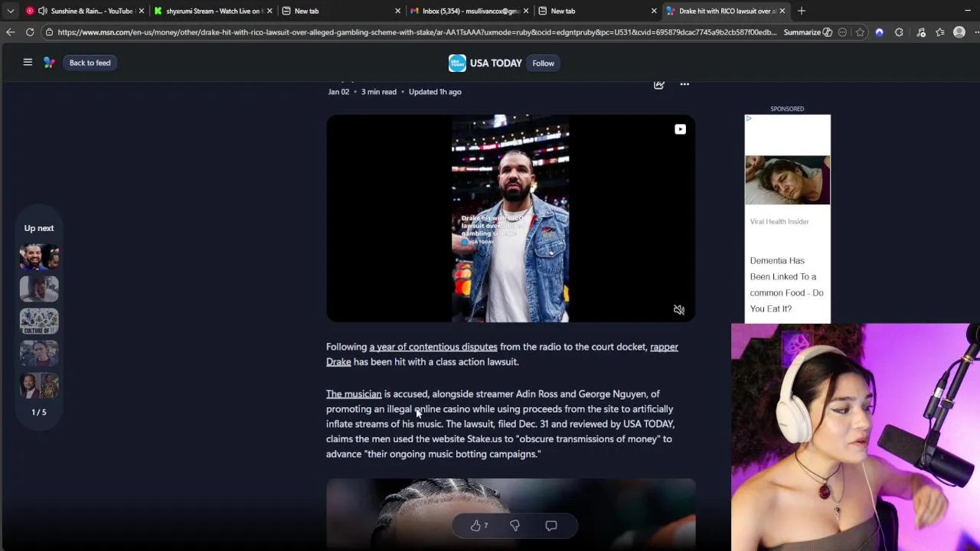
Task: Open the USA TODAY publisher name link
Action: click(495, 64)
